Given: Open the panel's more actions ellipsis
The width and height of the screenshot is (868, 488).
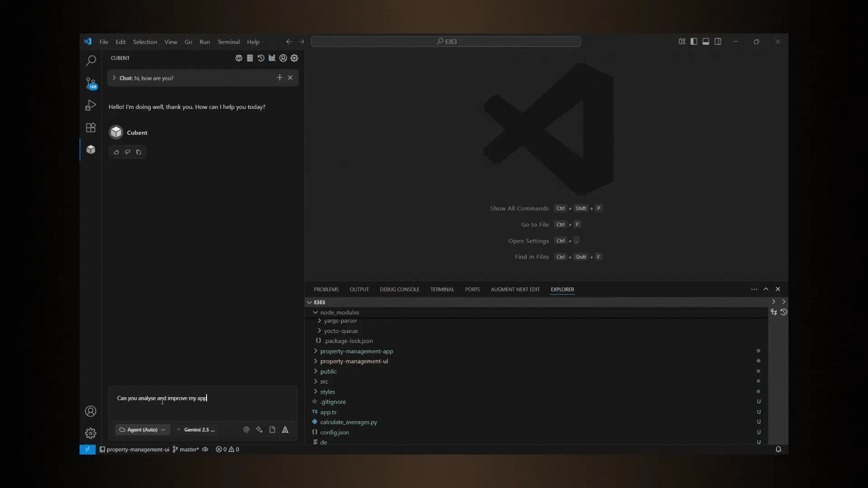Looking at the screenshot, I should pyautogui.click(x=754, y=289).
